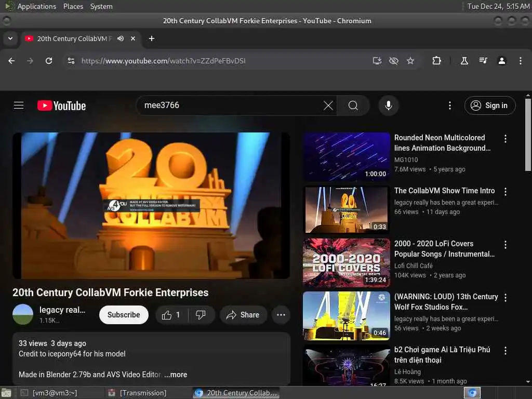The height and width of the screenshot is (399, 532).
Task: Open 2000-2020 LoFi Covers thumbnail
Action: (x=347, y=263)
